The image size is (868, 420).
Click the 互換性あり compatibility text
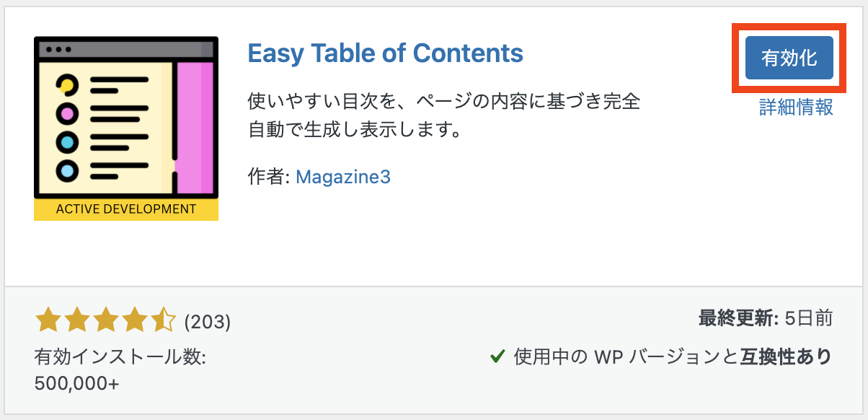[x=787, y=356]
